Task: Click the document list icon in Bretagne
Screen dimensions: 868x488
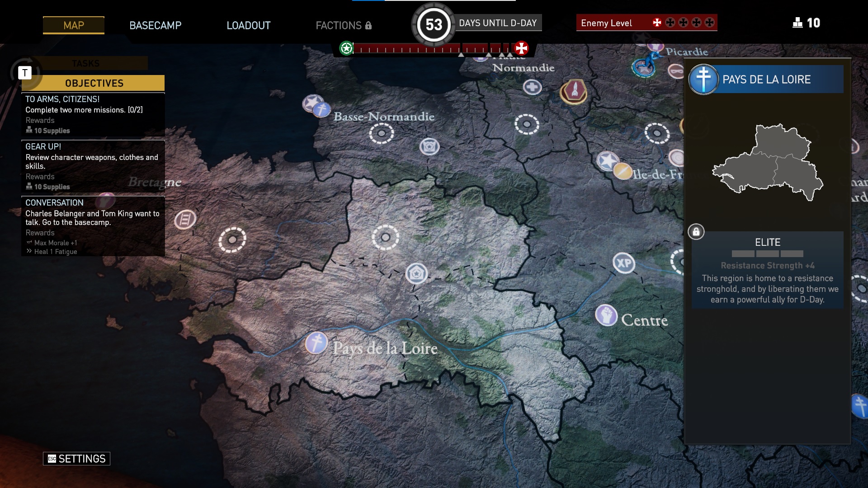Action: click(x=185, y=220)
